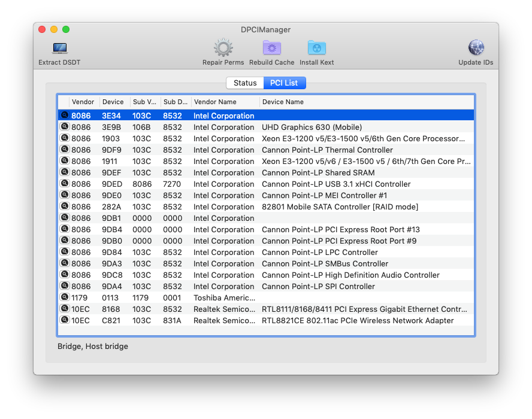Screen dimensions: 532x419
Task: Select Cannon Point-LP USB 3.1 xHCI Controller
Action: pos(336,184)
